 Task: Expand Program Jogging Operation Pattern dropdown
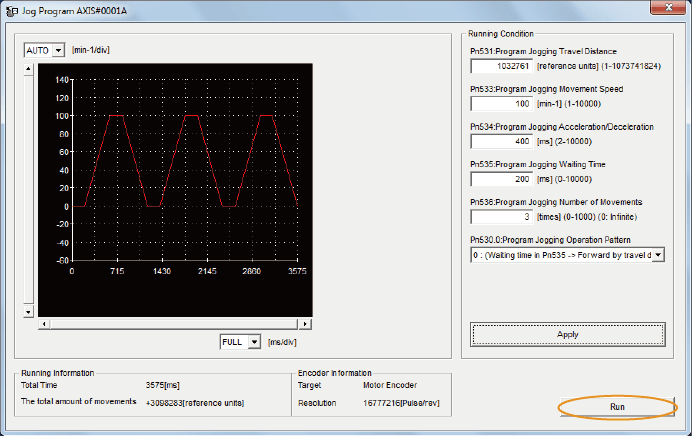(658, 255)
